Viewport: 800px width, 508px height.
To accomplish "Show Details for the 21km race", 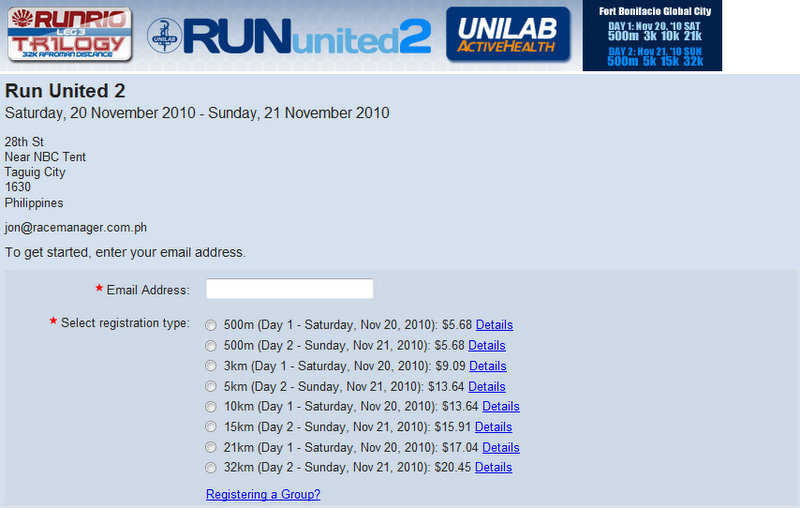I will 501,448.
